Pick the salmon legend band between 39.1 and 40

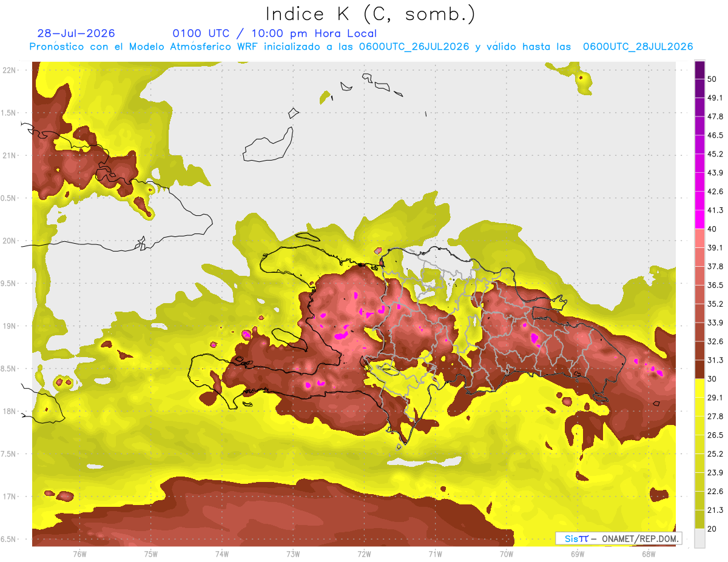pos(700,238)
